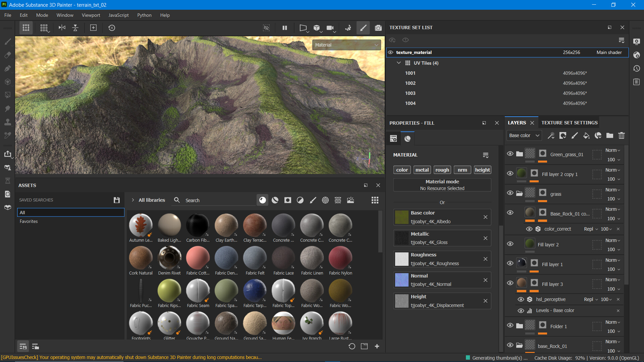Save the current search in Assets

click(116, 200)
